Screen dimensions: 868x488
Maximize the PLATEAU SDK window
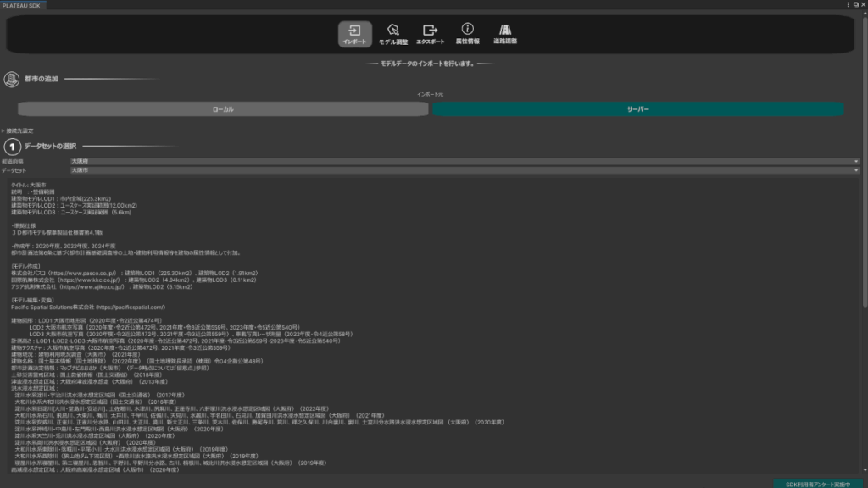point(854,5)
